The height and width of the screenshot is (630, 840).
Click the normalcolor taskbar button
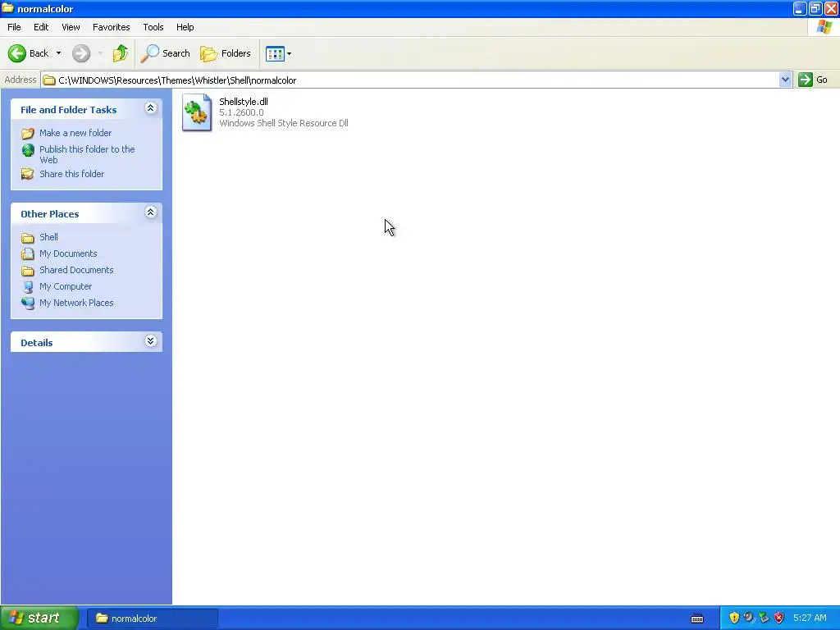point(152,619)
